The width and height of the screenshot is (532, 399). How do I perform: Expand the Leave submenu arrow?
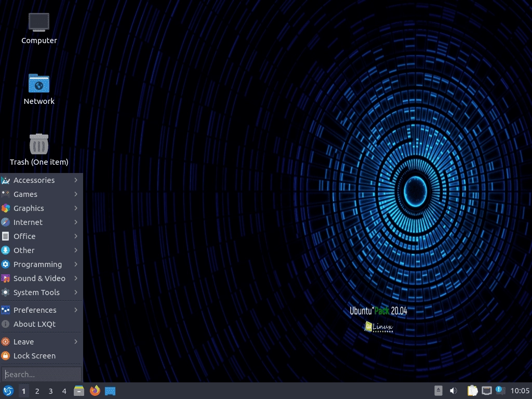(76, 342)
